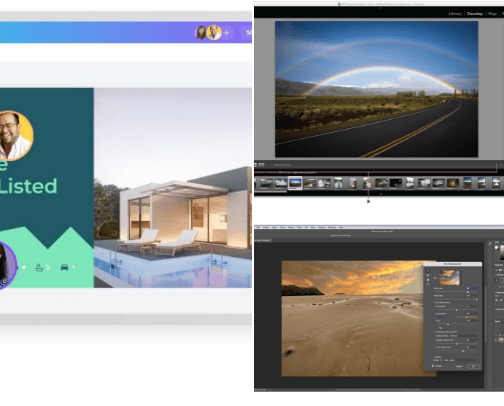
Task: Open the Lightroom toolbar options dropdown arrow
Action: (x=500, y=165)
